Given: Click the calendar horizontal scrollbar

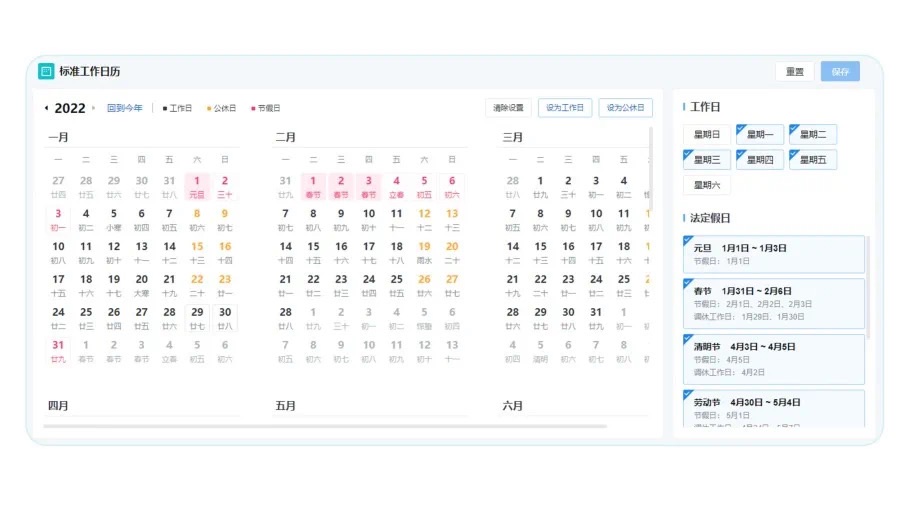Looking at the screenshot, I should [x=325, y=426].
